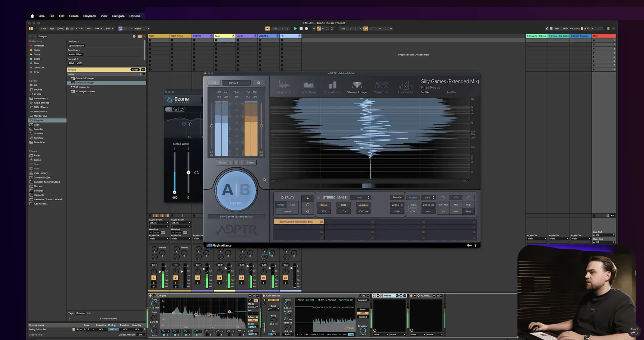Image resolution: width=644 pixels, height=340 pixels.
Task: Start Ableton transport playback
Action: [296, 29]
